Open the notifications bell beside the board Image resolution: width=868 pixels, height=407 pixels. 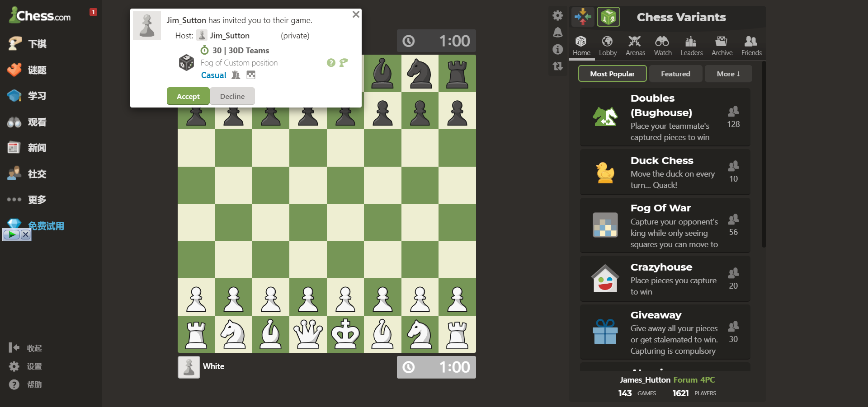[558, 32]
